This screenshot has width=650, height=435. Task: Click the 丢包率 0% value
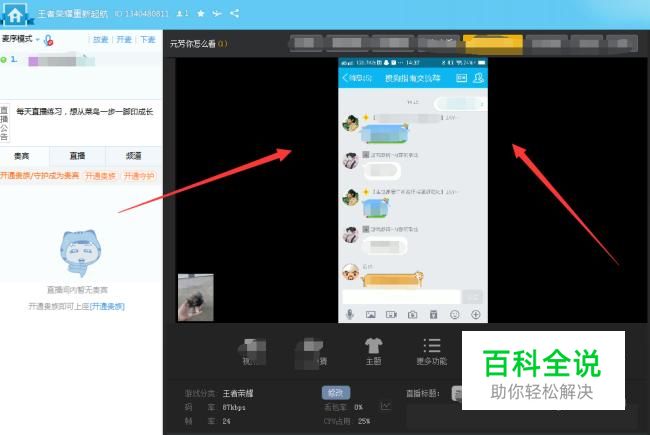coord(359,407)
